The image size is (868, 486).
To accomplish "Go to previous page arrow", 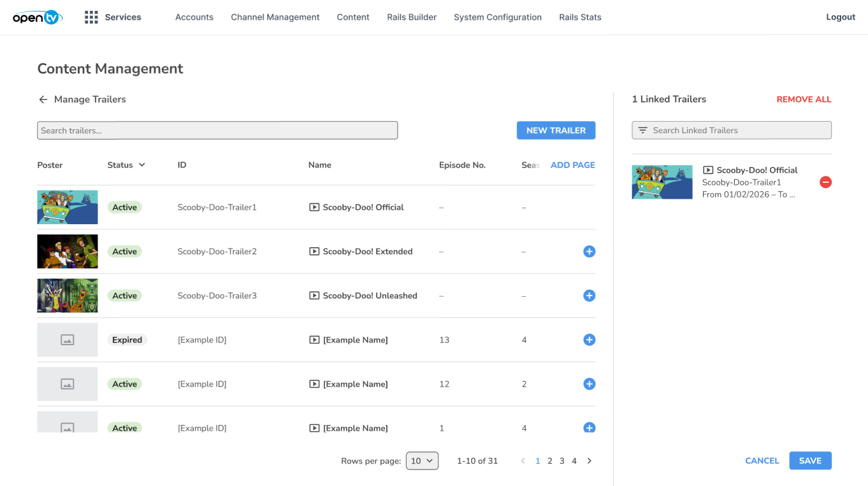I will pos(523,461).
